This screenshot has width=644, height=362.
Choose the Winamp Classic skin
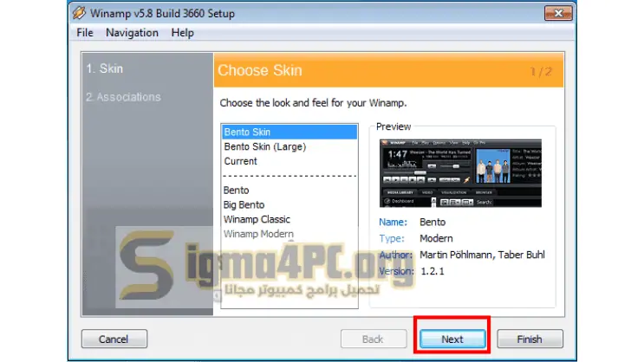click(x=257, y=220)
